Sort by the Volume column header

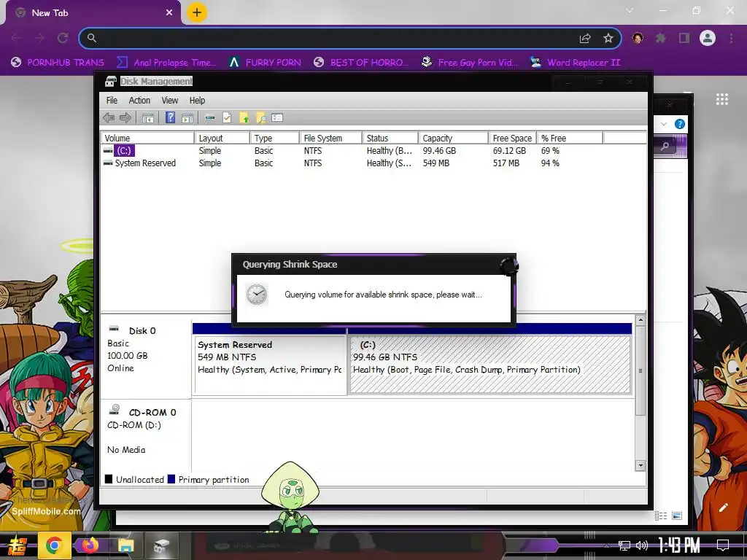click(147, 138)
